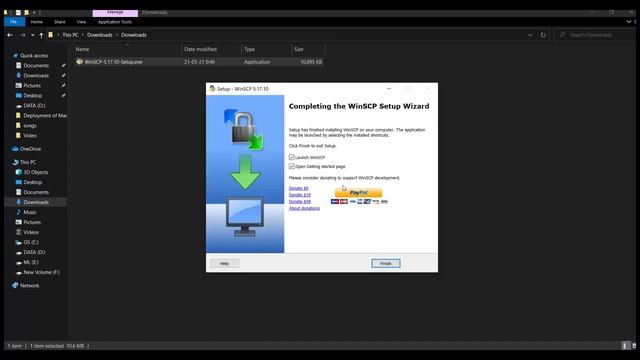
Task: Click This PC in address breadcrumb
Action: pyautogui.click(x=70, y=35)
